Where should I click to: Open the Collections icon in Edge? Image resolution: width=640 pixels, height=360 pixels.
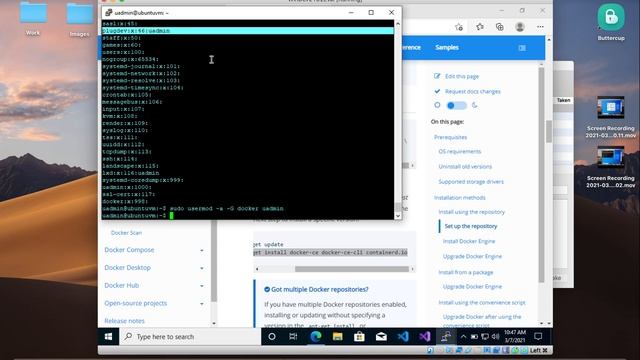pyautogui.click(x=500, y=27)
